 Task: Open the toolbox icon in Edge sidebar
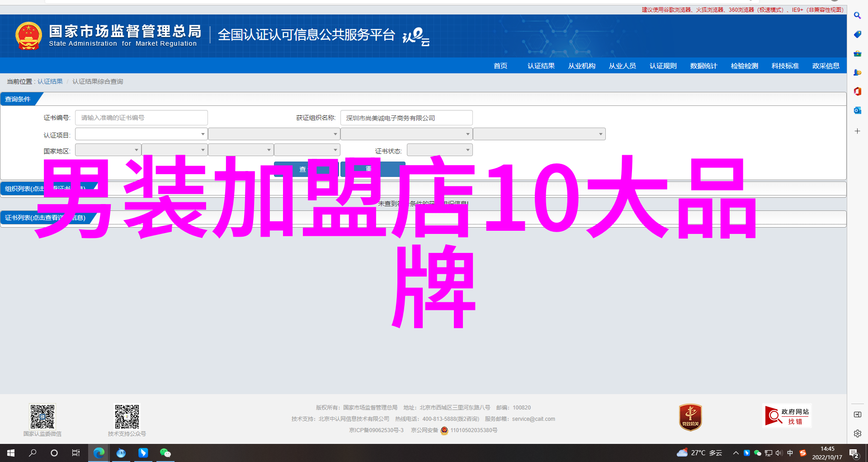tap(857, 53)
